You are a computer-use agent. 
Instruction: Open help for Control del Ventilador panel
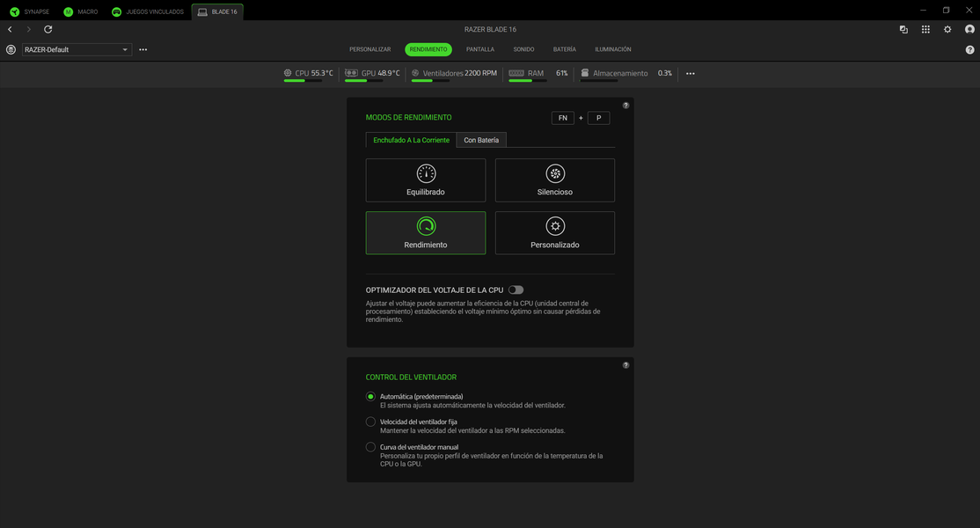(625, 365)
